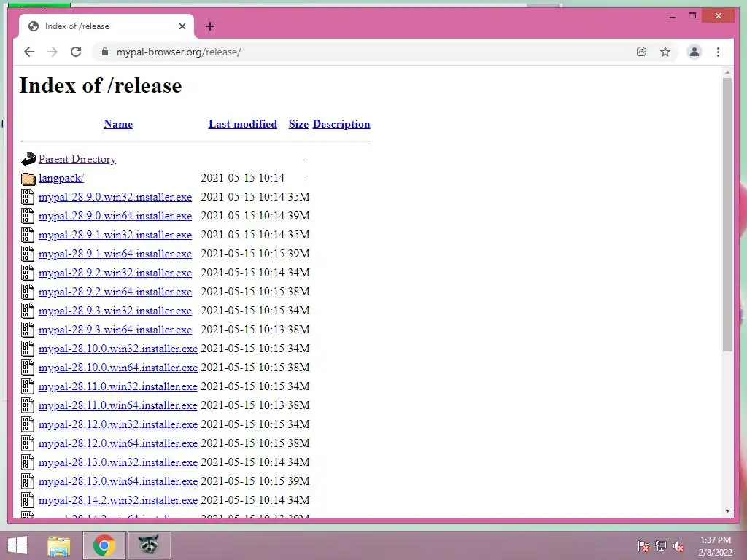
Task: Open the Parent Directory link
Action: click(x=77, y=159)
